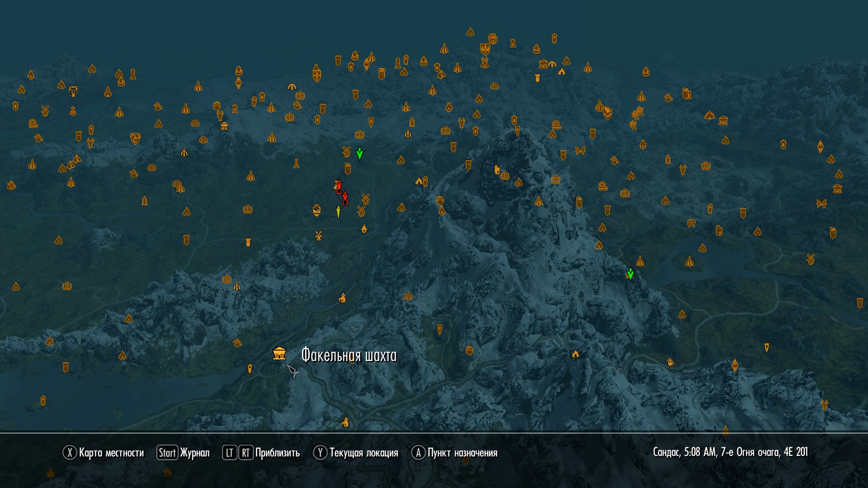Select the Windhelm bear shield icon
This screenshot has height=488, width=868.
pos(607,113)
